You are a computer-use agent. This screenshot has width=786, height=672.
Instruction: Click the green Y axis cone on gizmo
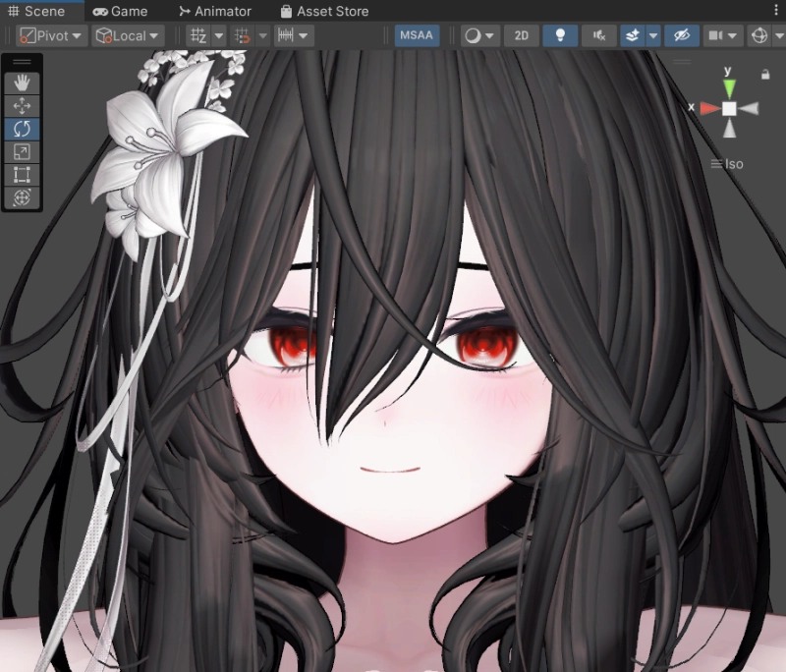coord(729,89)
